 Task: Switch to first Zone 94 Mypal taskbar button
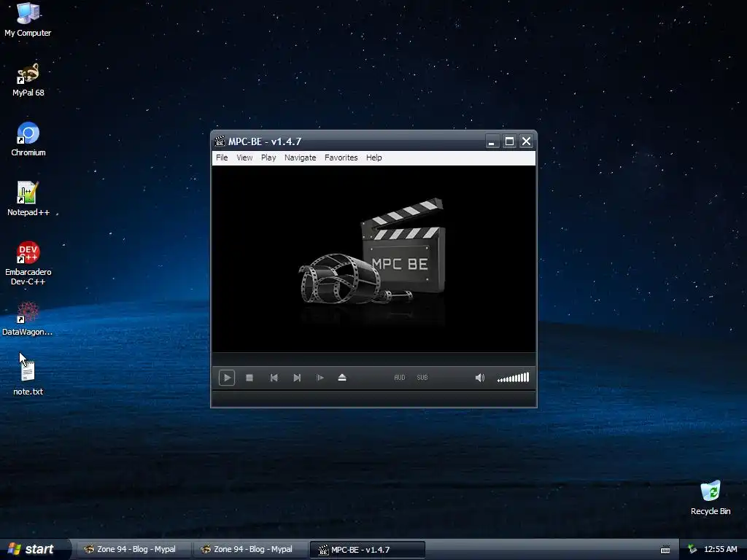coord(134,550)
